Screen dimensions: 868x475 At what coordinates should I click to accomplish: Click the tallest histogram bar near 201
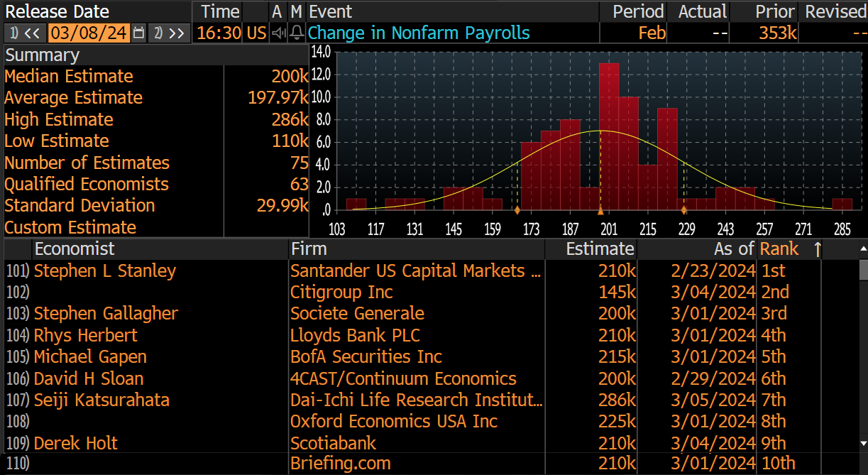(609, 137)
